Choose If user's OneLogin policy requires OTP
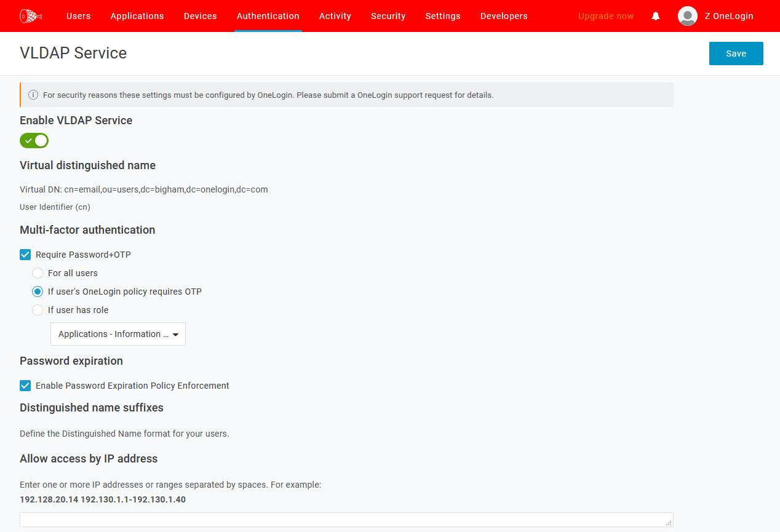 [x=37, y=291]
